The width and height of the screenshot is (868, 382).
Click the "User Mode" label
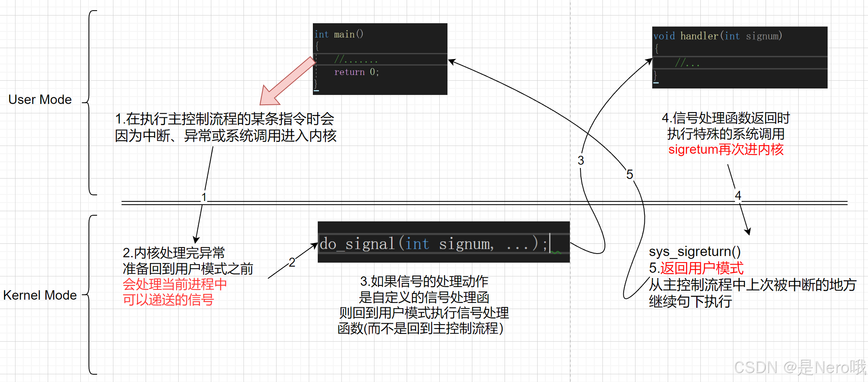pyautogui.click(x=40, y=99)
